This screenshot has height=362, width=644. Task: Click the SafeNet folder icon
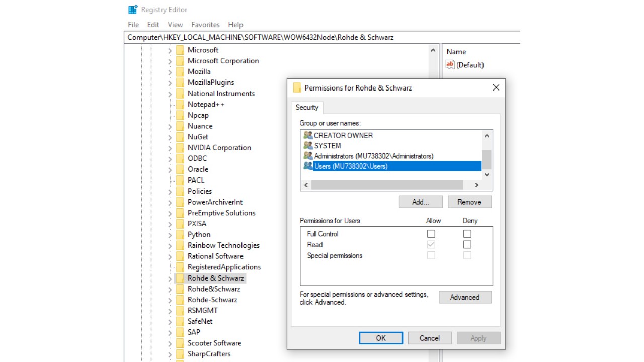point(180,321)
